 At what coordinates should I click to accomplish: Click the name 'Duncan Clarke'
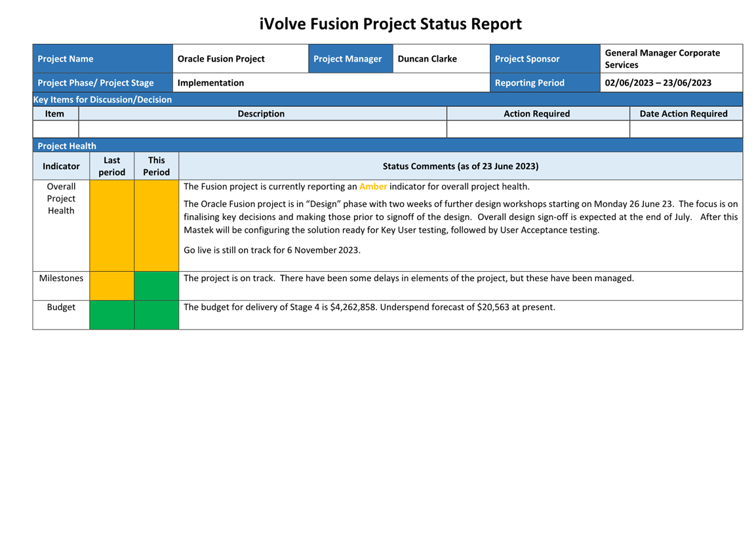pos(428,59)
